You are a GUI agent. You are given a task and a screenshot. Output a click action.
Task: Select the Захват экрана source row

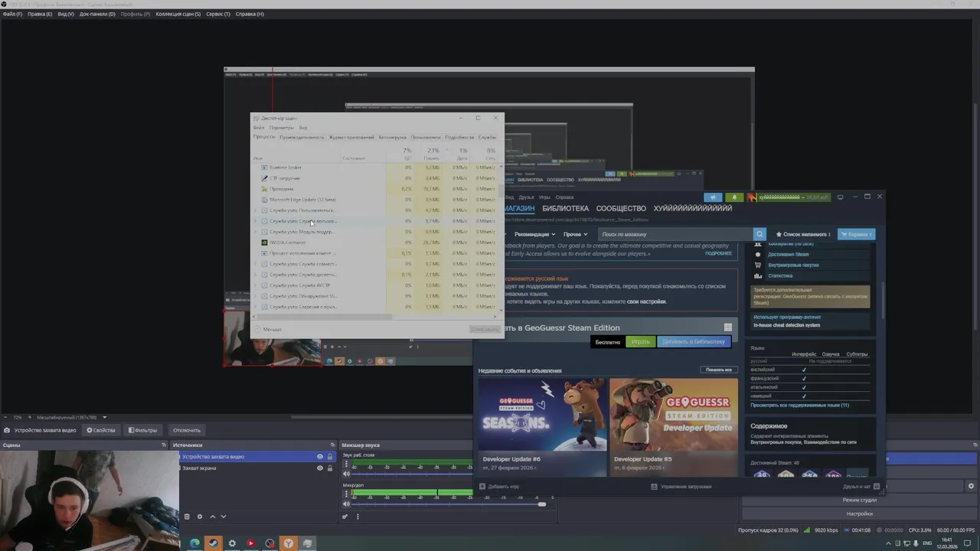pyautogui.click(x=257, y=468)
